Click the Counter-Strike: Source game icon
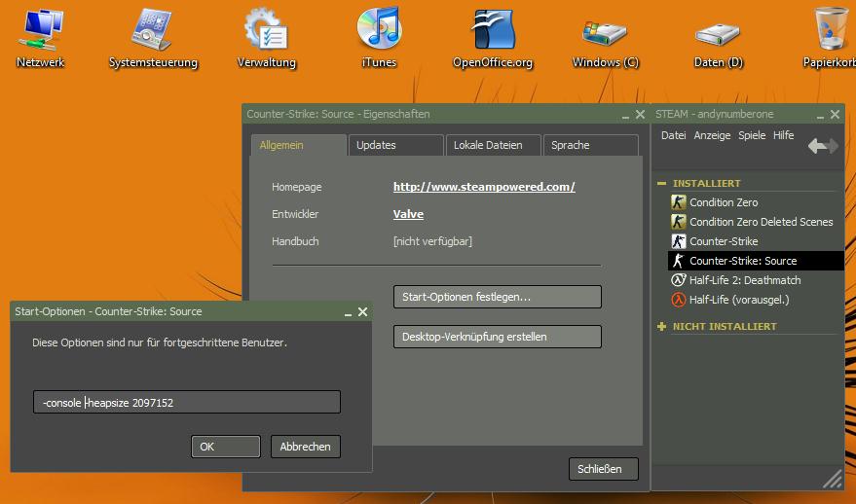 (x=678, y=261)
